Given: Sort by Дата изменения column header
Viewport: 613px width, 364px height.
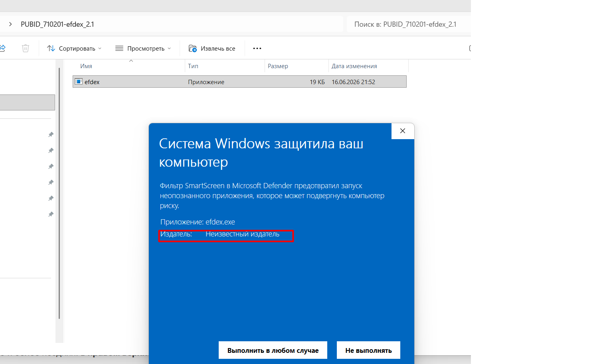Looking at the screenshot, I should [354, 66].
